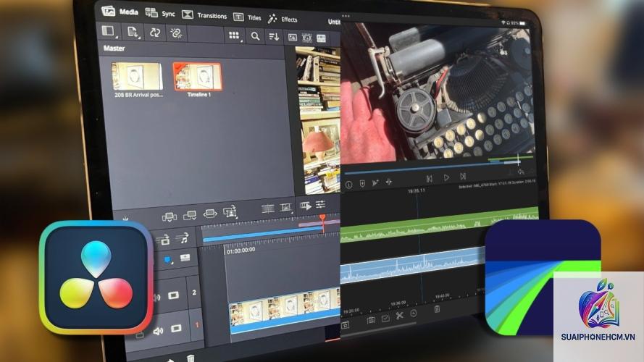Open the blue marker color dropdown
The width and height of the screenshot is (644, 362).
coord(168,260)
